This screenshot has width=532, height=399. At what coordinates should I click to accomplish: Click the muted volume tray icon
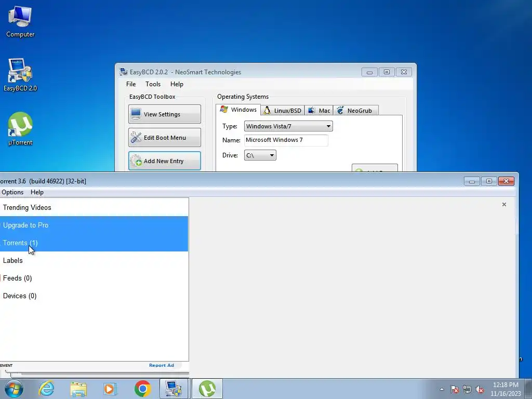click(x=480, y=389)
